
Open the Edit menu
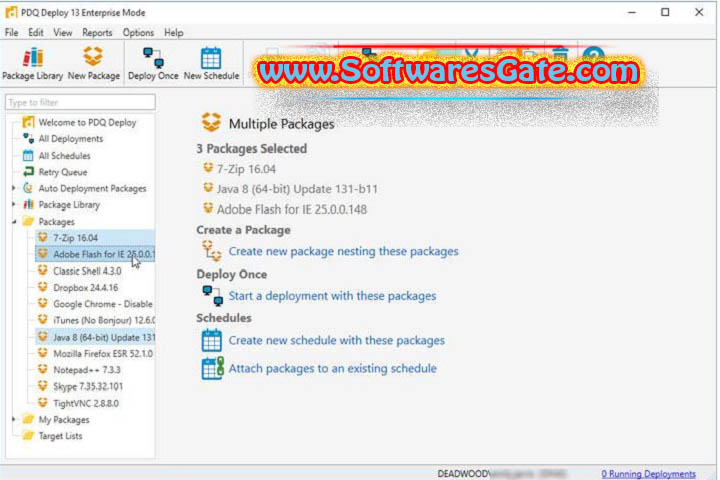[x=36, y=33]
